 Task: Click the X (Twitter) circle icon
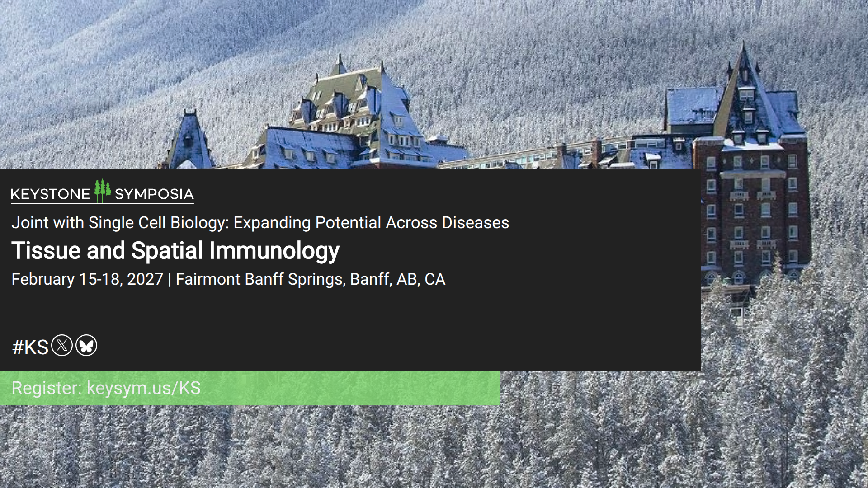point(62,346)
